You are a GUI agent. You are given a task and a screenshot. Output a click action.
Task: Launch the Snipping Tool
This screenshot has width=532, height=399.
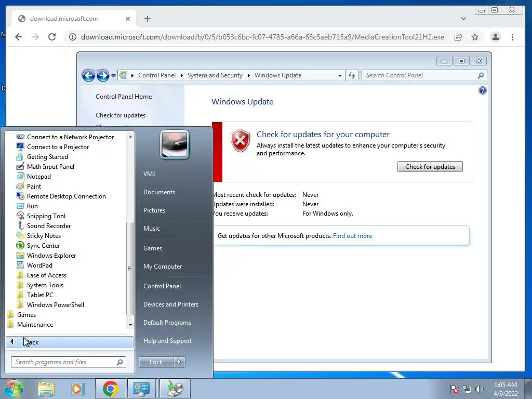46,216
